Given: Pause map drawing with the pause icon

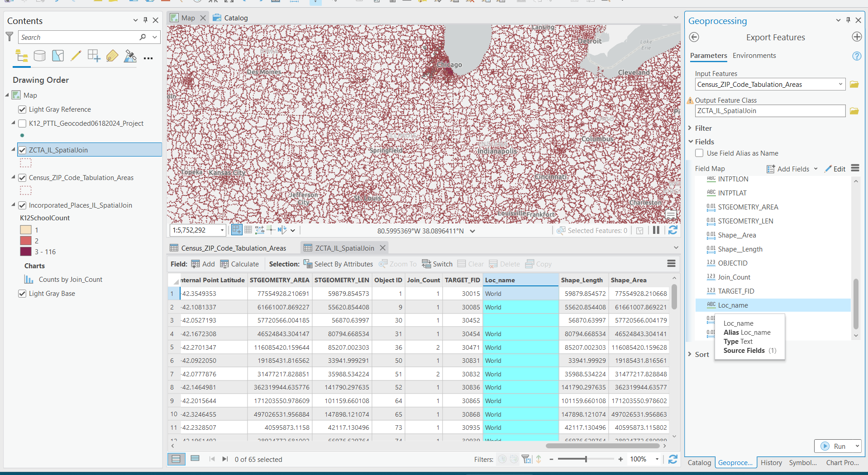Looking at the screenshot, I should [656, 230].
